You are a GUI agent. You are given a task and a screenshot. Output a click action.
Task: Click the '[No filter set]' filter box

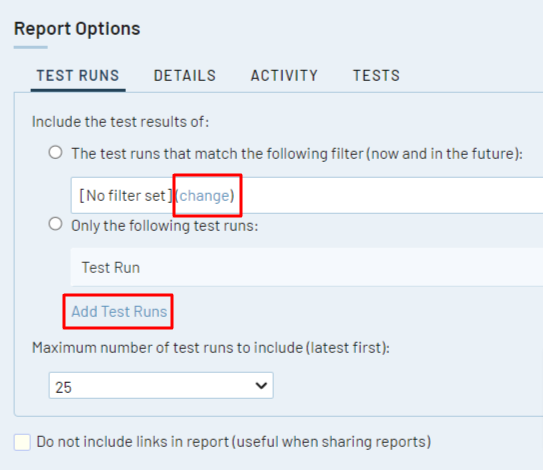tap(307, 195)
